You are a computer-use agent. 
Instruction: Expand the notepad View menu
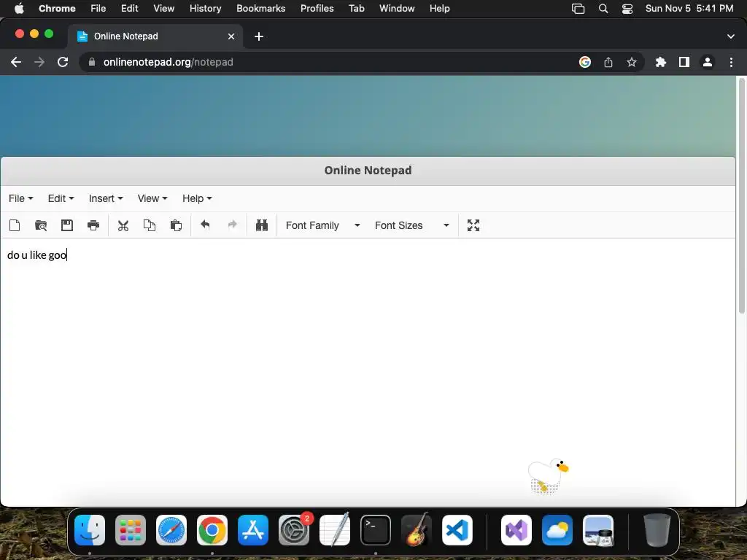coord(152,198)
